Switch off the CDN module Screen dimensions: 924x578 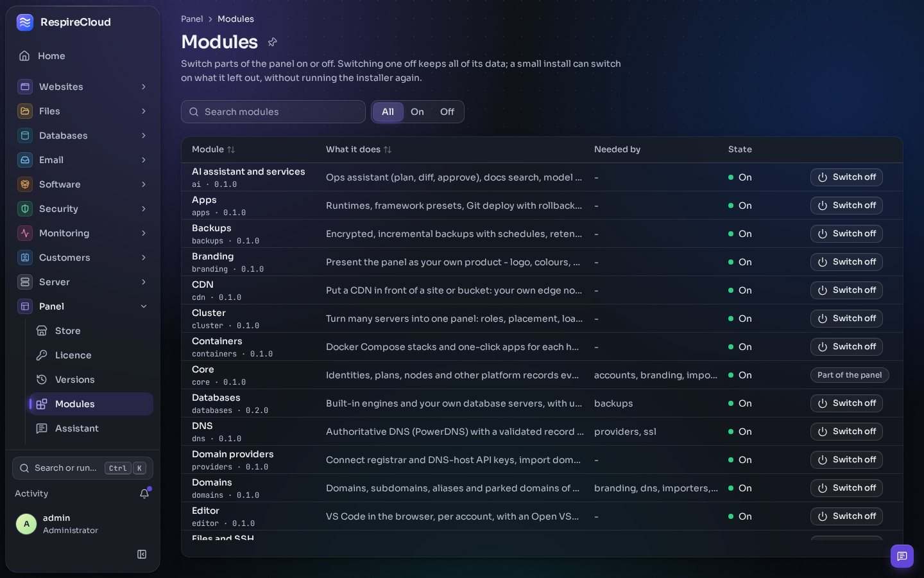[x=846, y=290]
